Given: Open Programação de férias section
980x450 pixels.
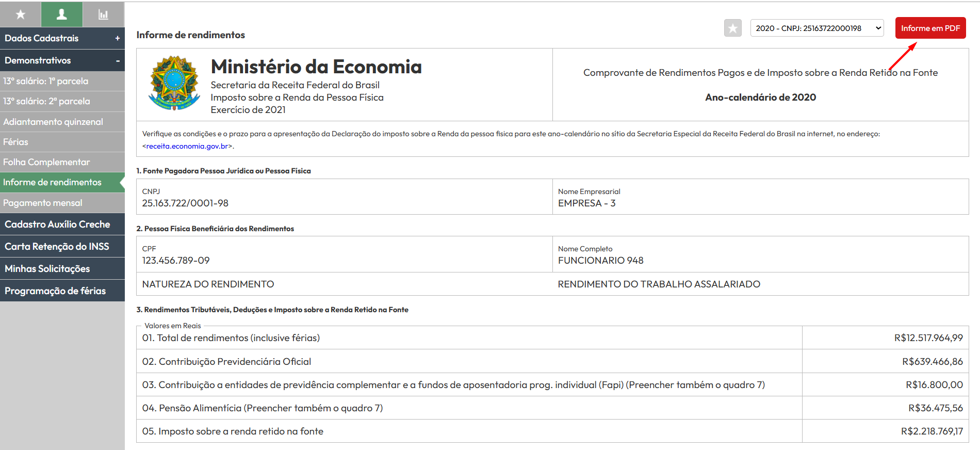Looking at the screenshot, I should (62, 291).
